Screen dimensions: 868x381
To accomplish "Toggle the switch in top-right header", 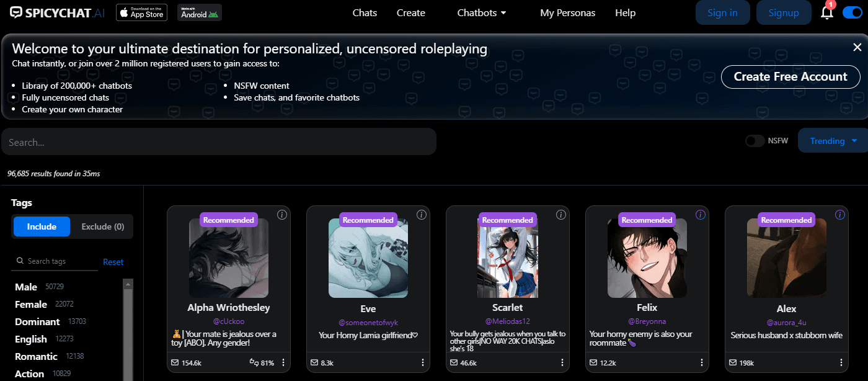I will click(x=852, y=12).
